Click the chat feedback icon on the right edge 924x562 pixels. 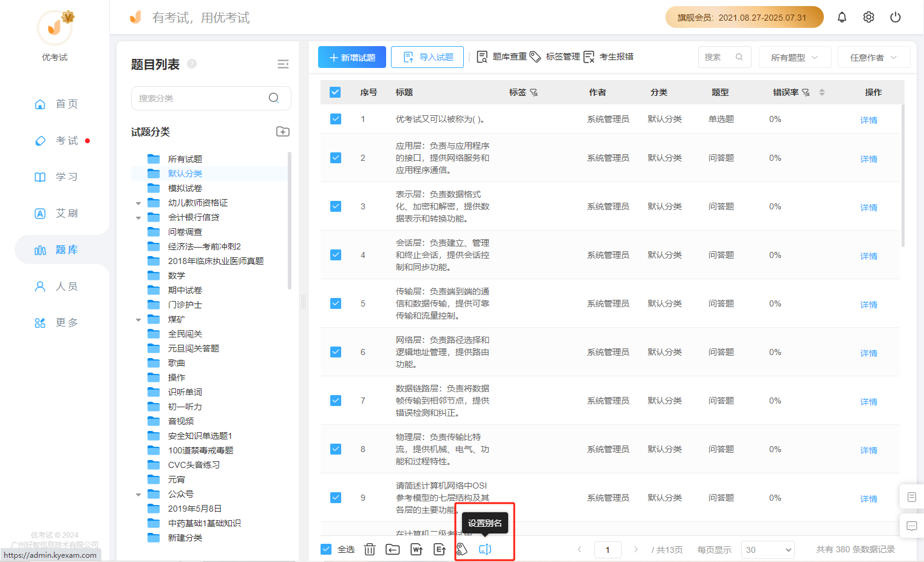(x=911, y=526)
